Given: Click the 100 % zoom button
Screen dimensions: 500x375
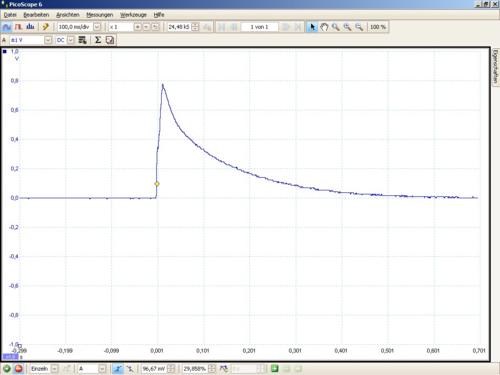Looking at the screenshot, I should click(378, 27).
